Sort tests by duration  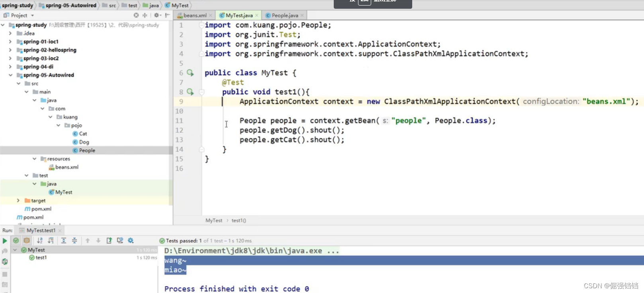coord(51,240)
